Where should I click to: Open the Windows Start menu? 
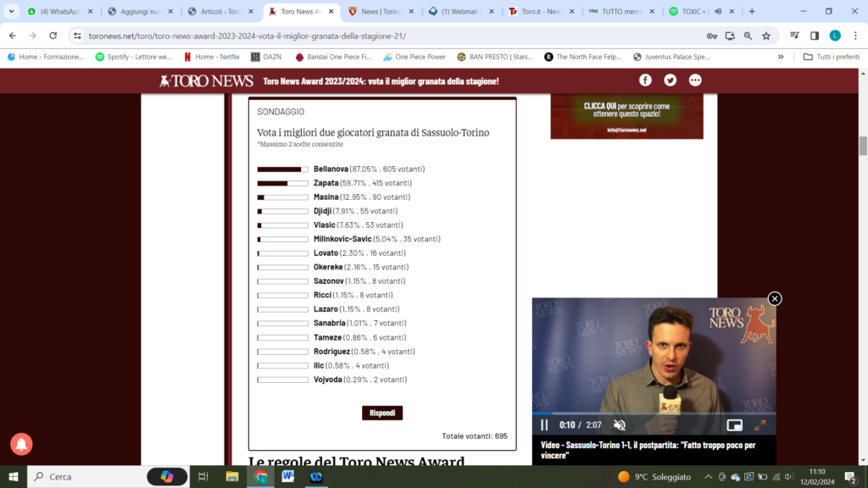click(x=14, y=476)
